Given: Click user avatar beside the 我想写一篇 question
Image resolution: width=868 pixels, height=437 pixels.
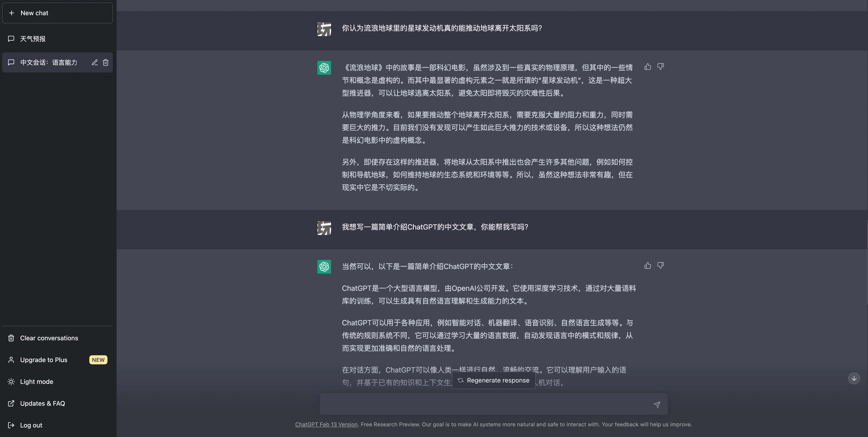Looking at the screenshot, I should (324, 228).
